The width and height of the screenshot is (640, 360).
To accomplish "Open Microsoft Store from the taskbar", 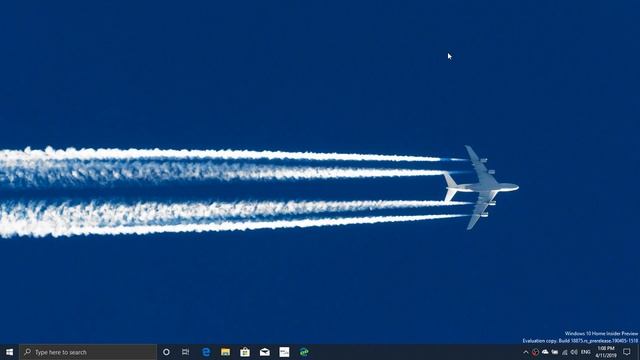I will pos(245,352).
